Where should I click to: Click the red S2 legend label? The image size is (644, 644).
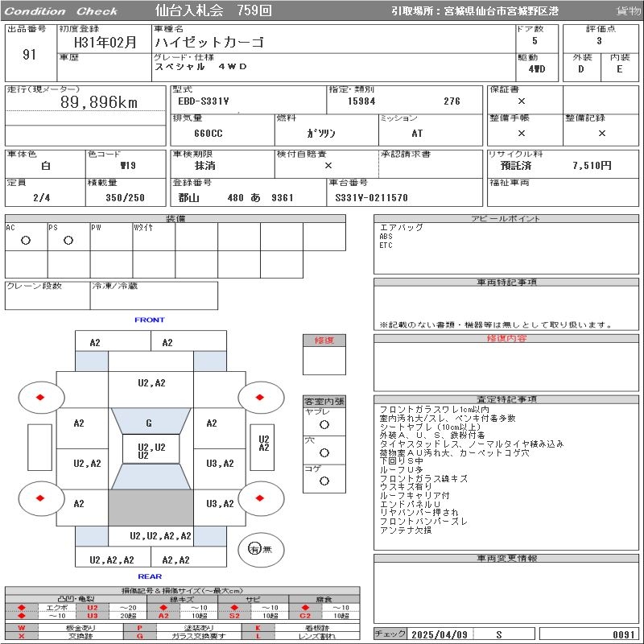(x=234, y=616)
